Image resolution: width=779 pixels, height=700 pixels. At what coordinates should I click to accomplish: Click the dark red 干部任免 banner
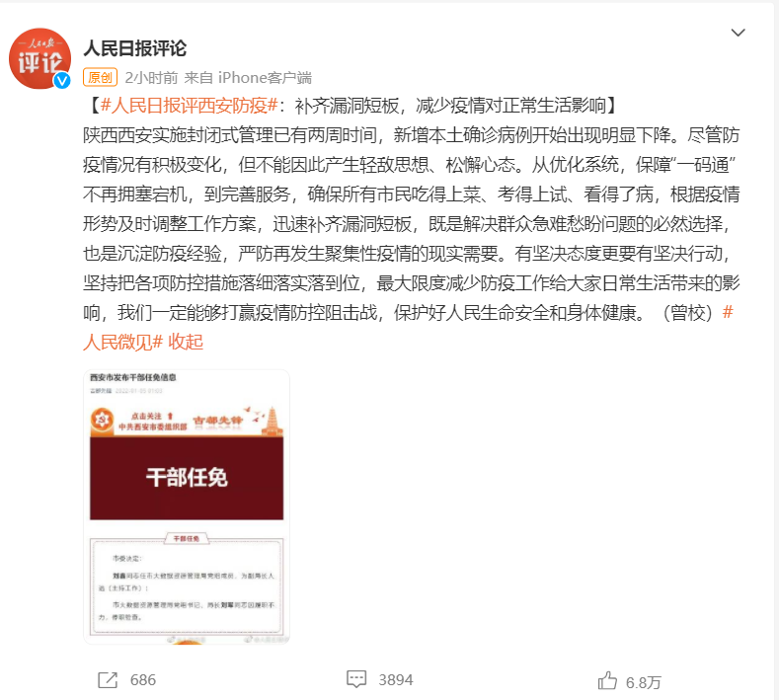(187, 478)
